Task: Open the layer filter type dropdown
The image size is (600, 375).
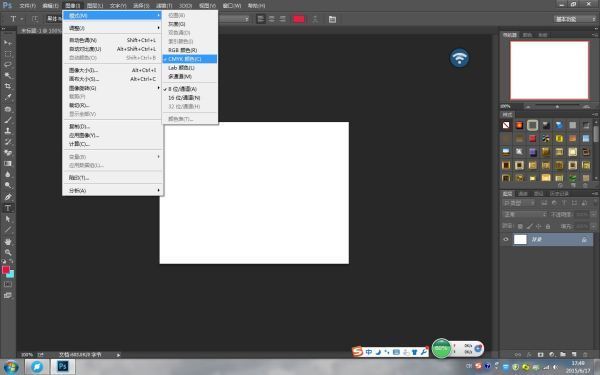Action: click(518, 203)
